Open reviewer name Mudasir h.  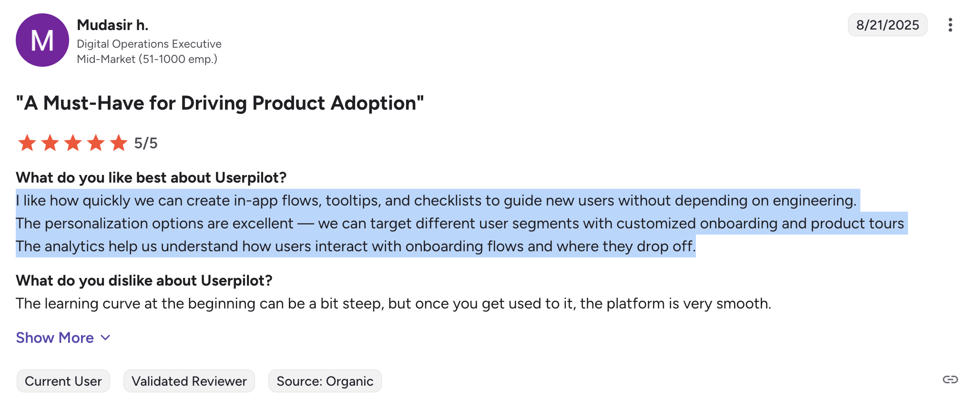(112, 25)
